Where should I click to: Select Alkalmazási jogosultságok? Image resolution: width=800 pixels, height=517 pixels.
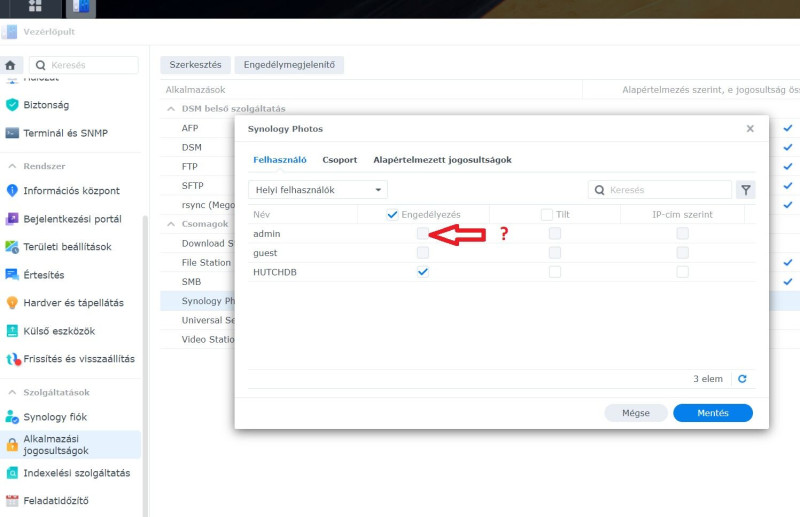70,445
